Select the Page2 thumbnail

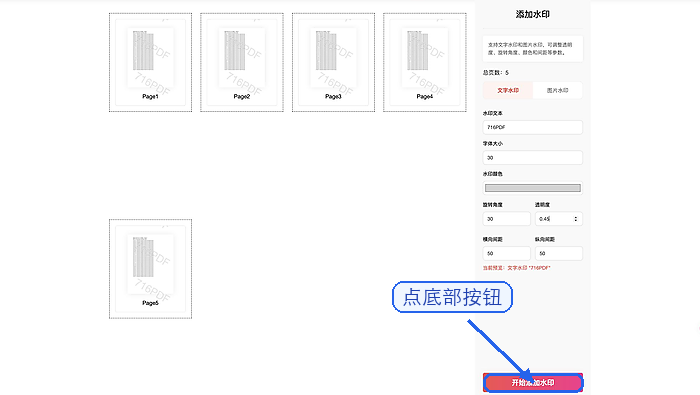tap(242, 62)
